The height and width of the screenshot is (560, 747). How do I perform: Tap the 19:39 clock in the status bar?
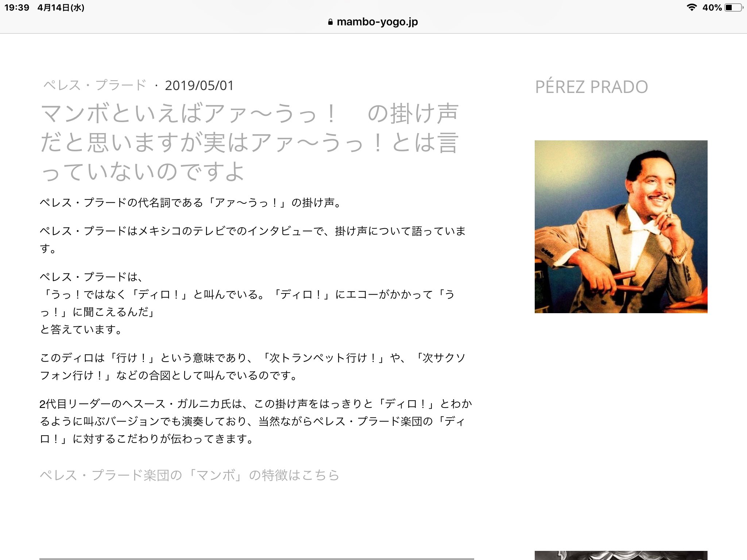(17, 7)
